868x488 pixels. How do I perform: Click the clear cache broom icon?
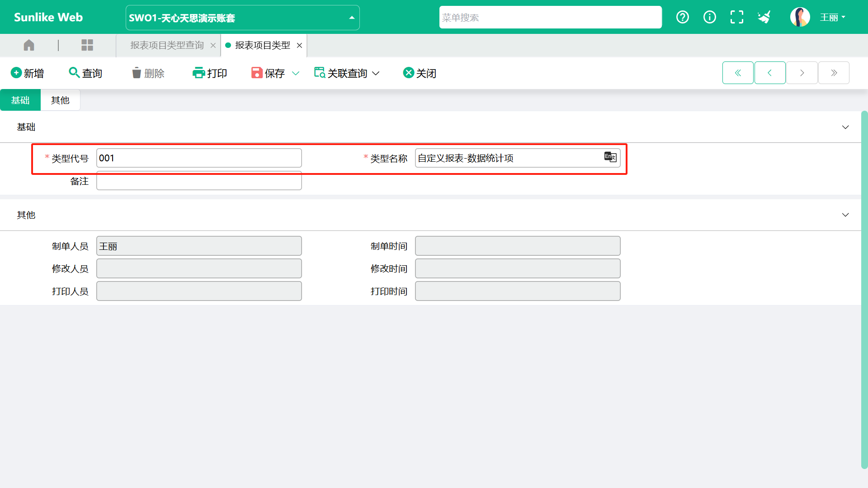(x=764, y=17)
